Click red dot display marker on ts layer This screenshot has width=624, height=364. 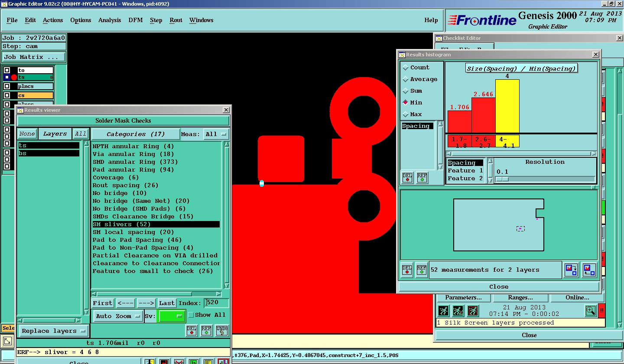tap(14, 78)
